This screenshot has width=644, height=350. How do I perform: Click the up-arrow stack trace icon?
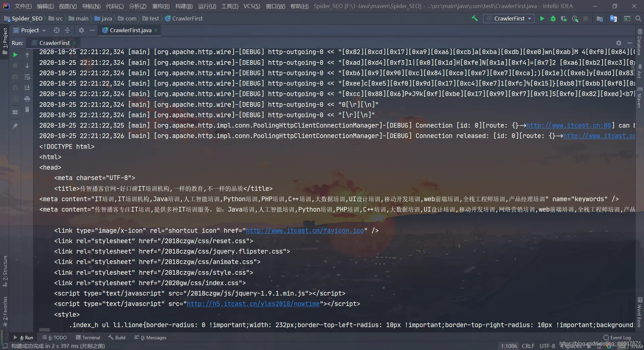click(x=27, y=55)
